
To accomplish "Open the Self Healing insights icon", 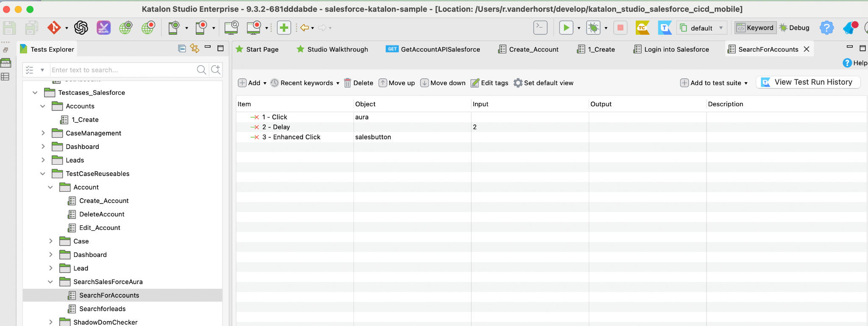I will 103,28.
